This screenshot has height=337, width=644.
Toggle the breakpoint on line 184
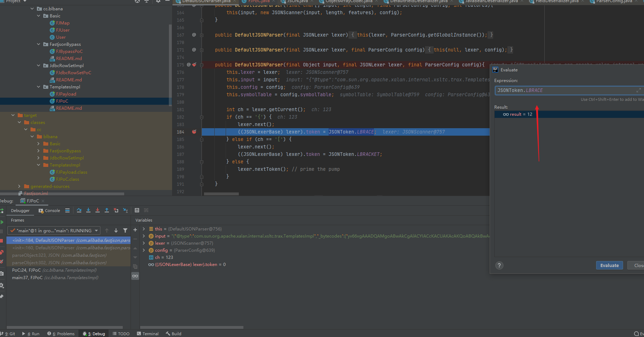click(194, 132)
